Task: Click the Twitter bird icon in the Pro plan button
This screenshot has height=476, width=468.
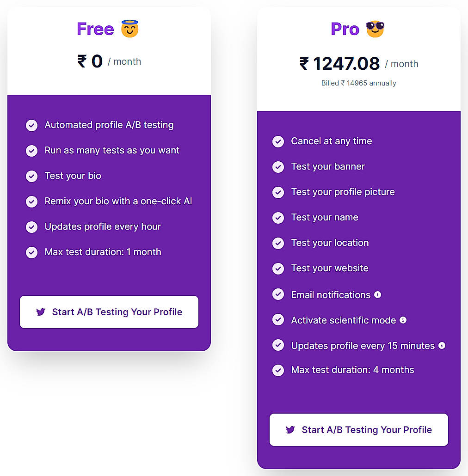Action: click(x=290, y=430)
